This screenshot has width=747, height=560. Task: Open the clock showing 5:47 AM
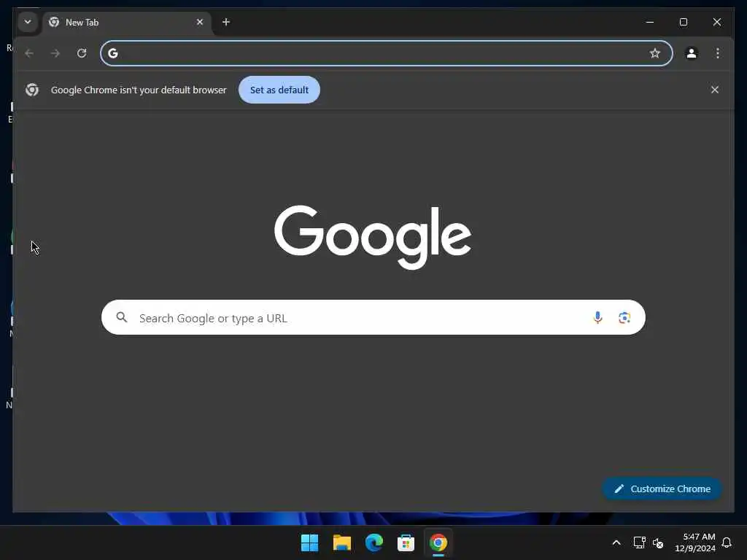point(695,542)
